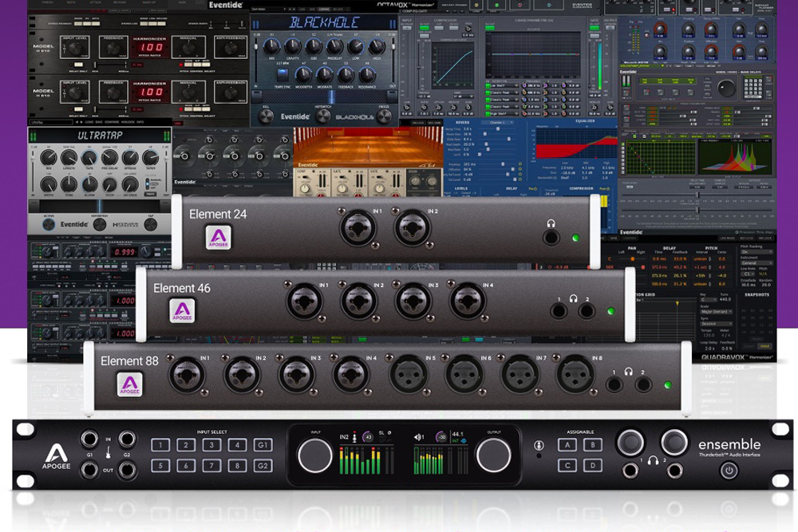Image resolution: width=798 pixels, height=532 pixels.
Task: Select the Blackhole Predelay knob
Action: point(334,47)
